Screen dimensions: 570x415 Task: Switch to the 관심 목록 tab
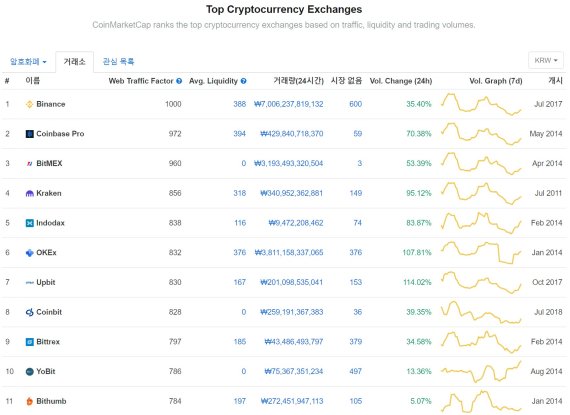(119, 61)
